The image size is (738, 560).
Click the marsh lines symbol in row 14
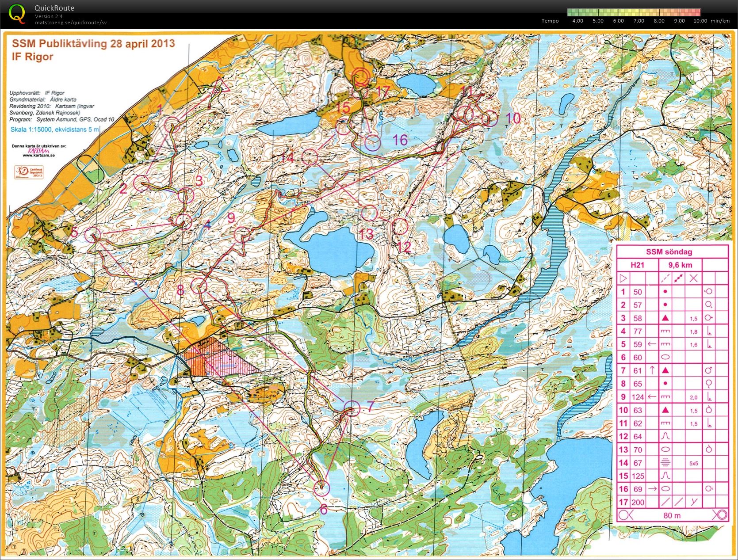[665, 463]
